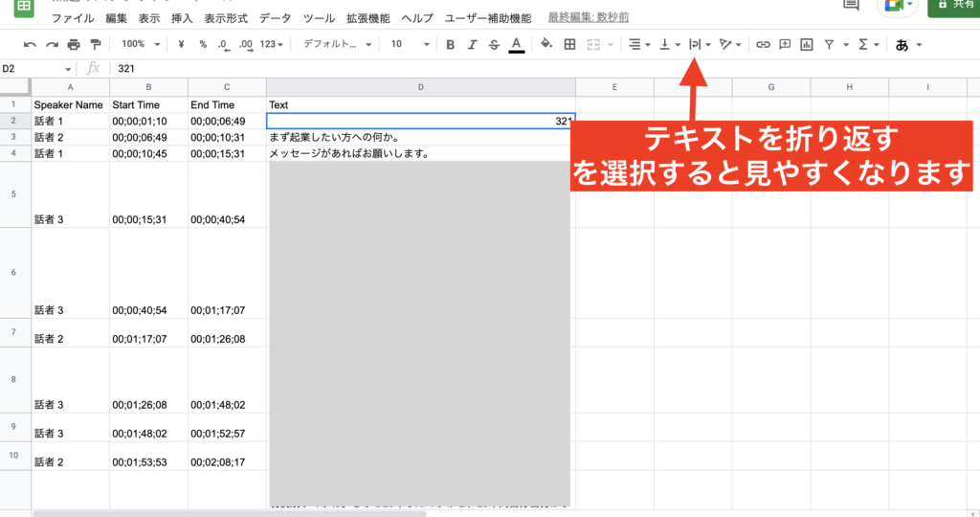Open the font family dropdown

click(336, 44)
